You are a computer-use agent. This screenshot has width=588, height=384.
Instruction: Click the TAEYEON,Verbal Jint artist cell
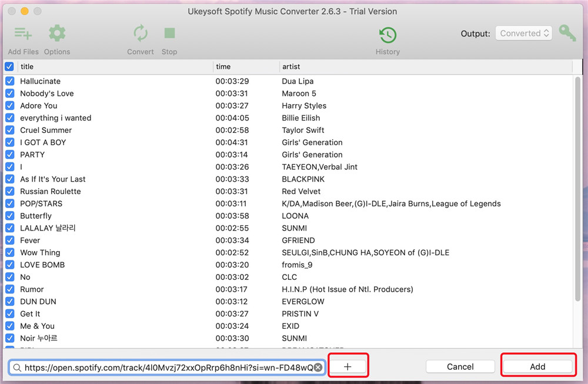click(x=319, y=167)
